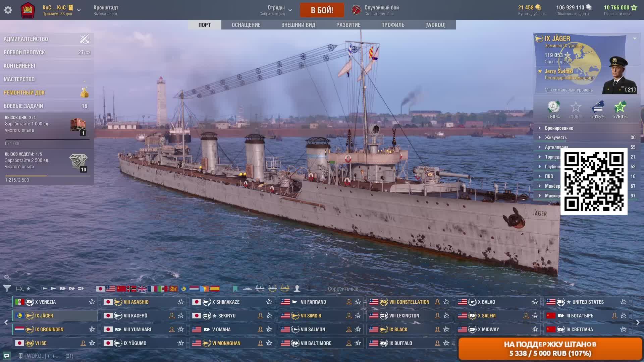Open the Отряды division dropdown
This screenshot has height=362, width=644.
tap(290, 10)
